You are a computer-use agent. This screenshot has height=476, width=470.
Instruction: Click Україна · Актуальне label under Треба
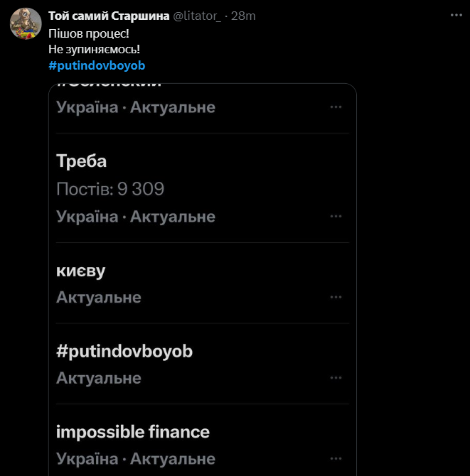[x=135, y=216]
